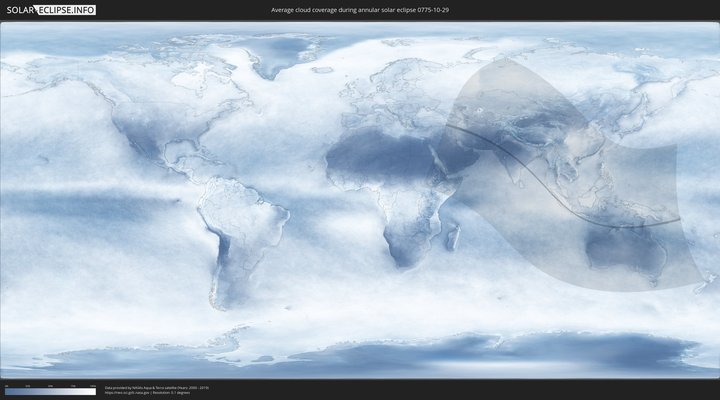The height and width of the screenshot is (400, 720).
Task: Click the cloud coverage world map image
Action: tap(360, 200)
